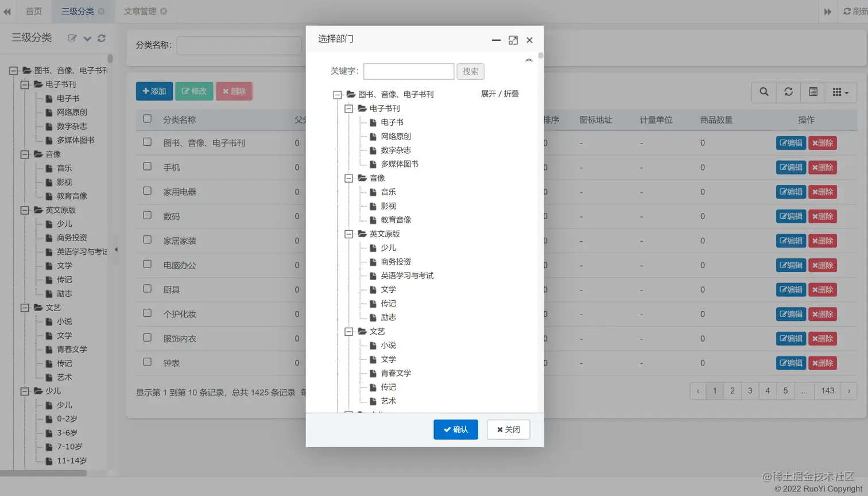Click the left sidebar horizontal scrollbar
This screenshot has height=496, width=868.
[43, 474]
